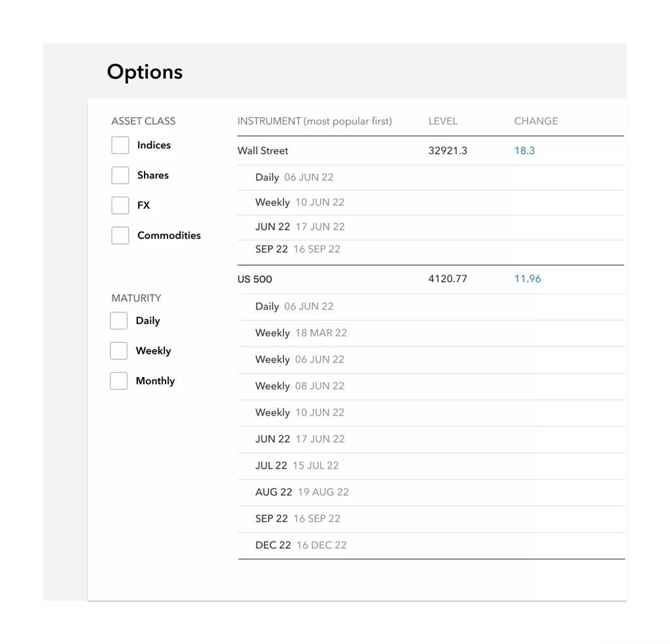Choose Wall Street Weekly 10 JUN 22

300,202
